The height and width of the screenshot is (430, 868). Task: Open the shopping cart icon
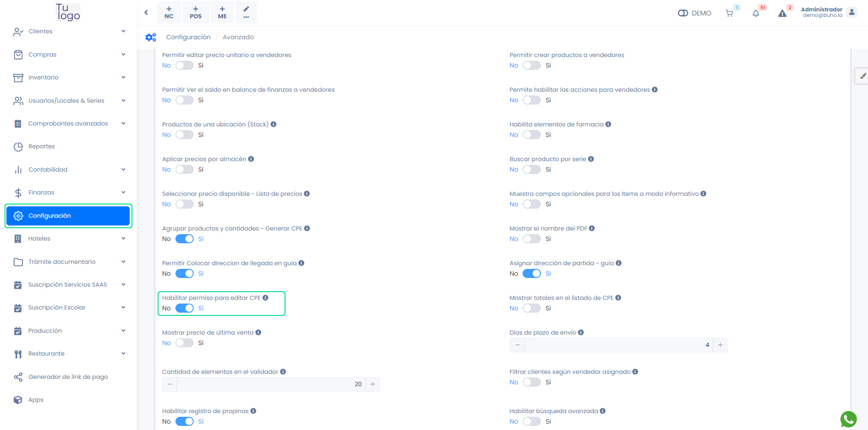[x=729, y=13]
